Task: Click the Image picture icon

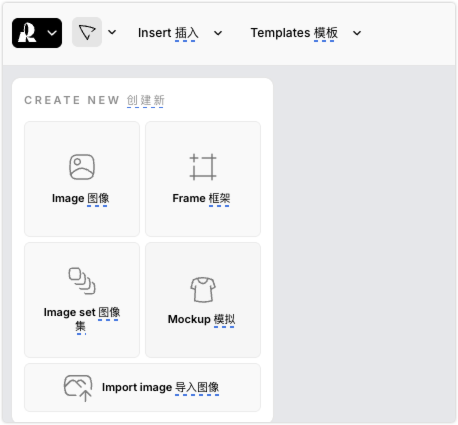Action: pyautogui.click(x=82, y=167)
